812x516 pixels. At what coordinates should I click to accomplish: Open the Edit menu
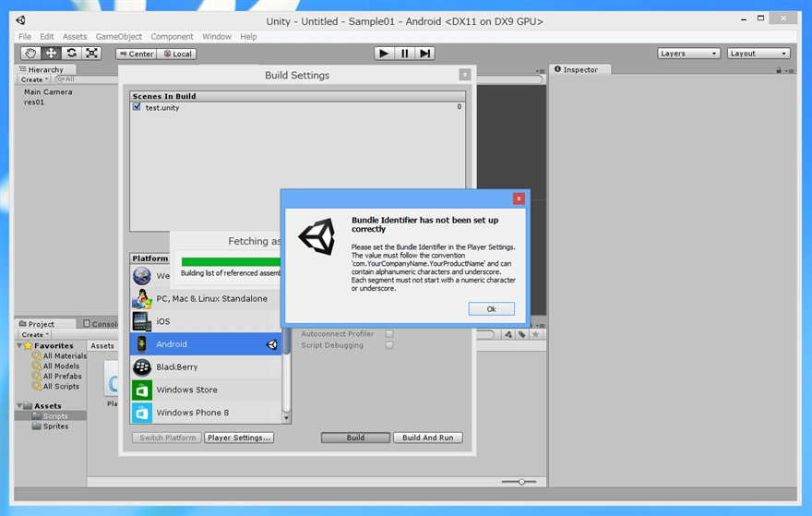47,37
